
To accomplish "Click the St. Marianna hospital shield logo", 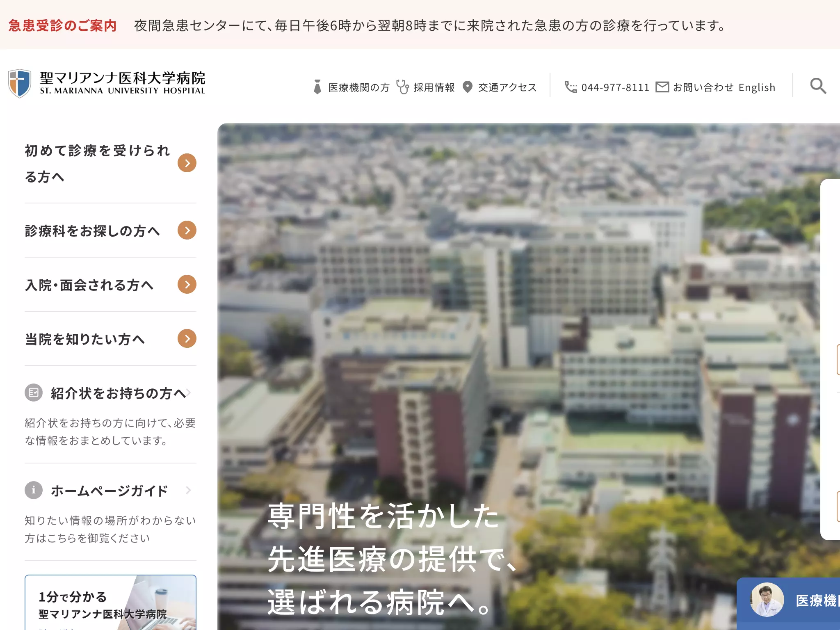I will [x=20, y=83].
